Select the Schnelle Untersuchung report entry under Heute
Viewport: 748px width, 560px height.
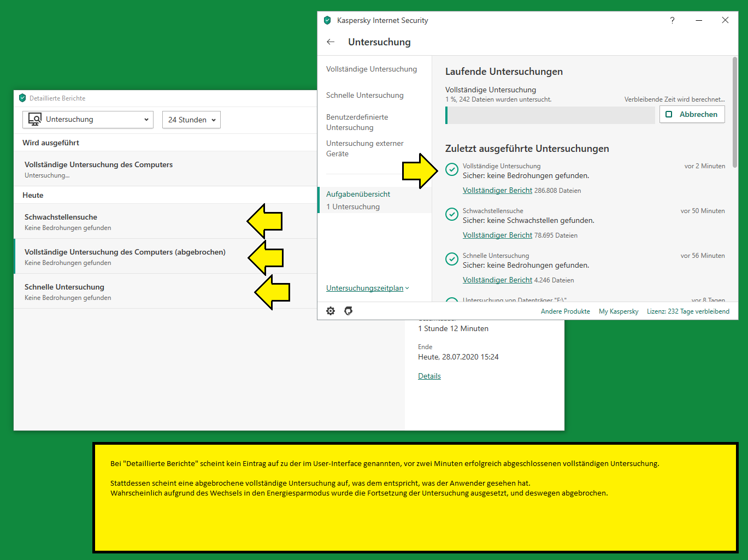165,291
